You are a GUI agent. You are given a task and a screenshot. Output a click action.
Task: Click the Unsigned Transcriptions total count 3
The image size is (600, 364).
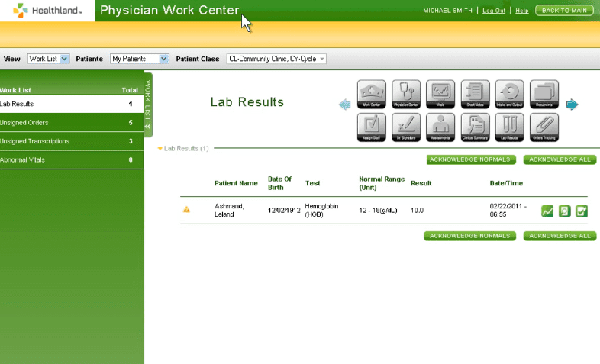pos(131,141)
